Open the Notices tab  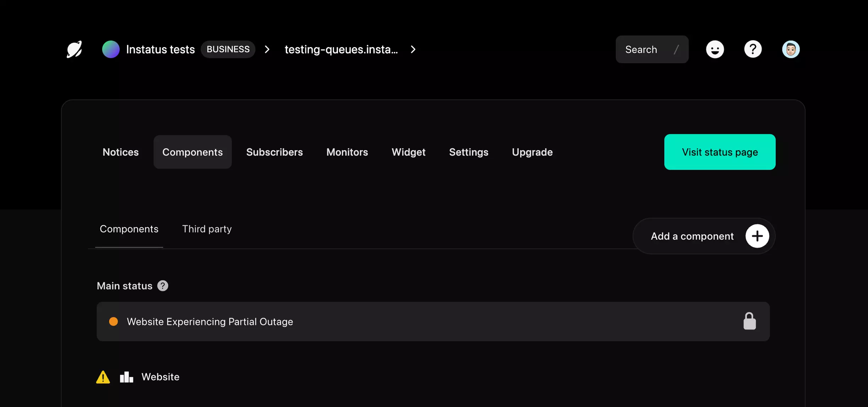(x=121, y=152)
